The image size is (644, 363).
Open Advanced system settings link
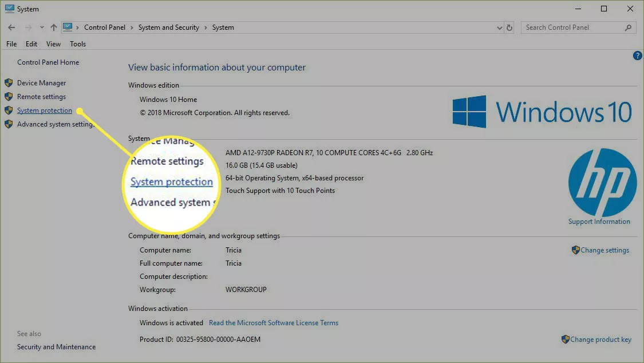[x=56, y=124]
